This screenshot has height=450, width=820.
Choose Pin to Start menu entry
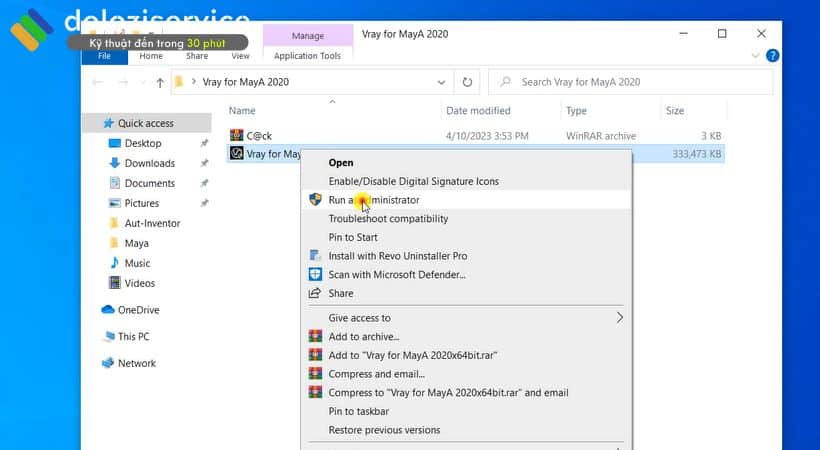tap(353, 237)
